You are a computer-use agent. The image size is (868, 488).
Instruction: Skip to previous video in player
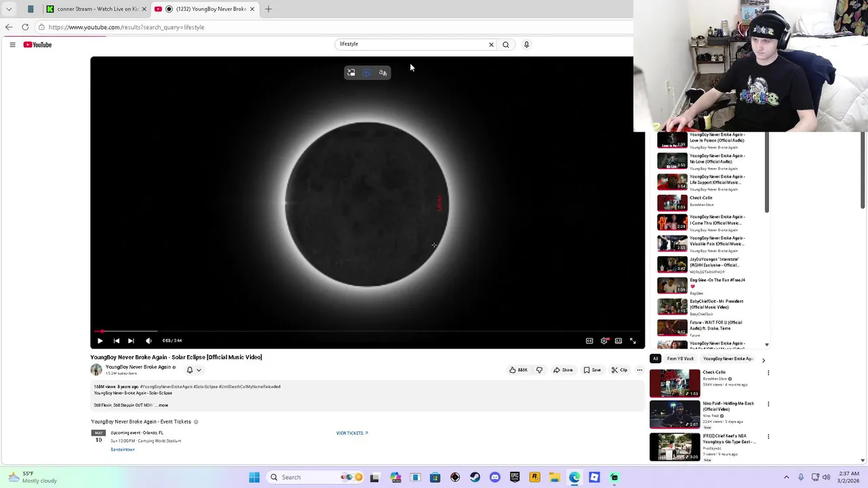coord(116,341)
